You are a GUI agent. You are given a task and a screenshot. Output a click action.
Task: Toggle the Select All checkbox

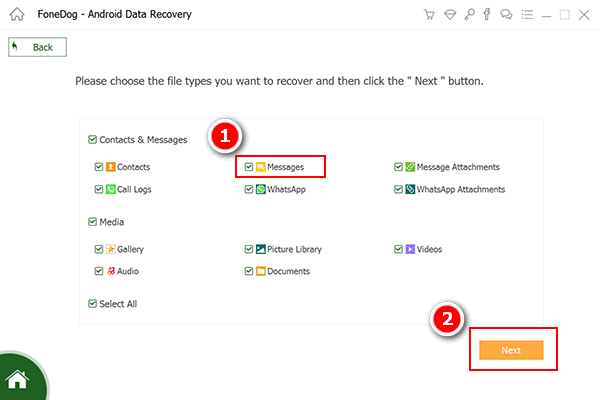coord(93,304)
